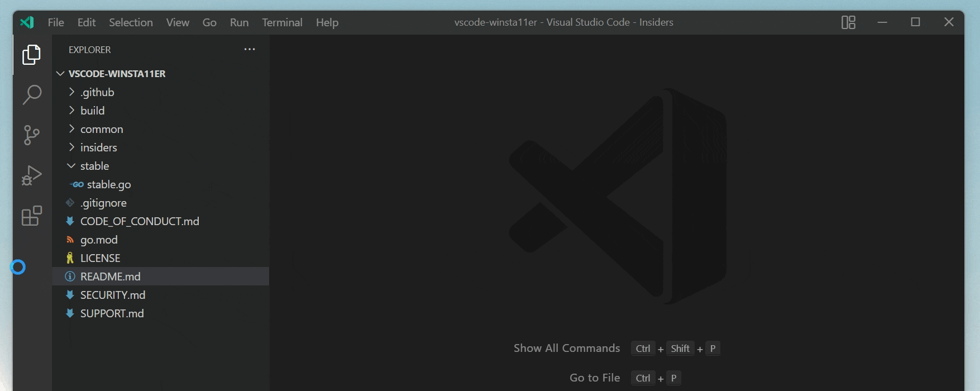Minimize the VS Code window
The image size is (980, 391).
[882, 22]
